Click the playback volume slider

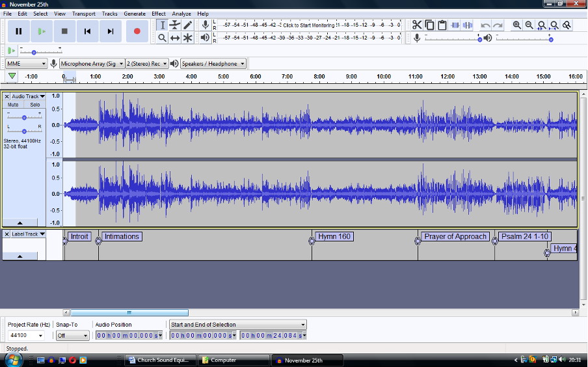(524, 39)
